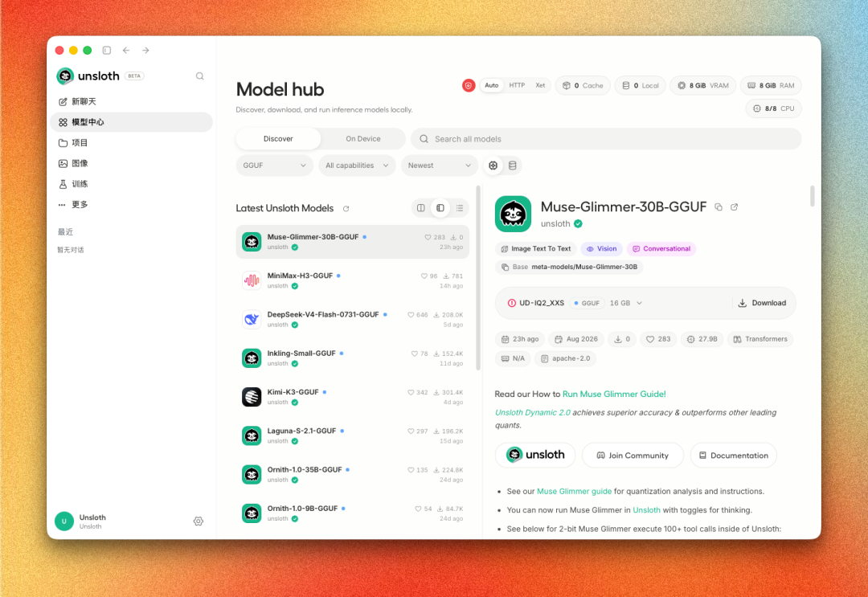Open 图像 in the sidebar
This screenshot has height=597, width=868.
(131, 163)
